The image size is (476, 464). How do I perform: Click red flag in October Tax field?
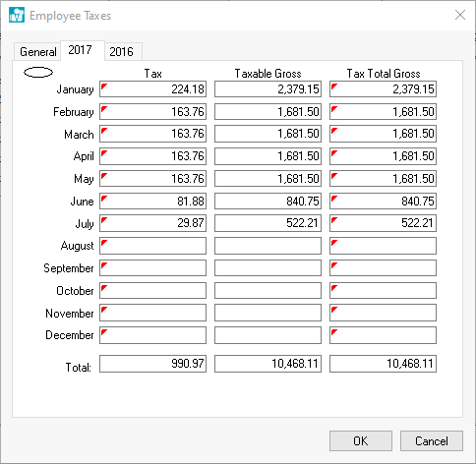pyautogui.click(x=104, y=288)
